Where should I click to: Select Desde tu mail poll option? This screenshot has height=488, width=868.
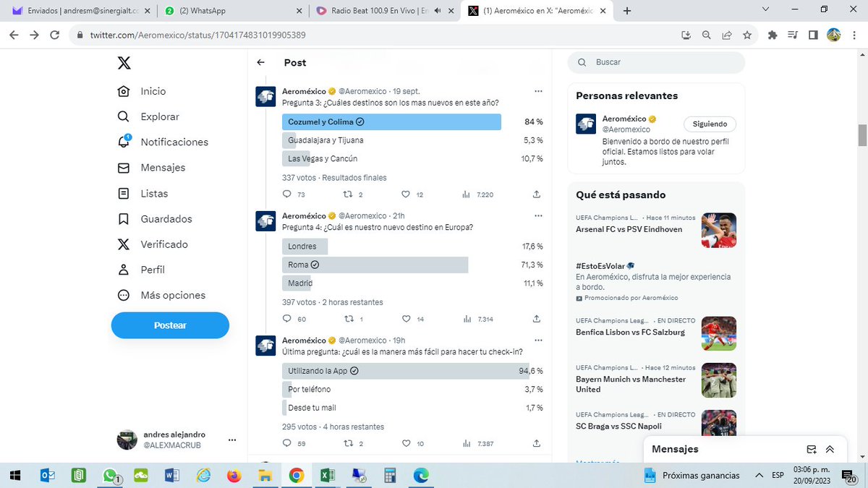coord(412,408)
